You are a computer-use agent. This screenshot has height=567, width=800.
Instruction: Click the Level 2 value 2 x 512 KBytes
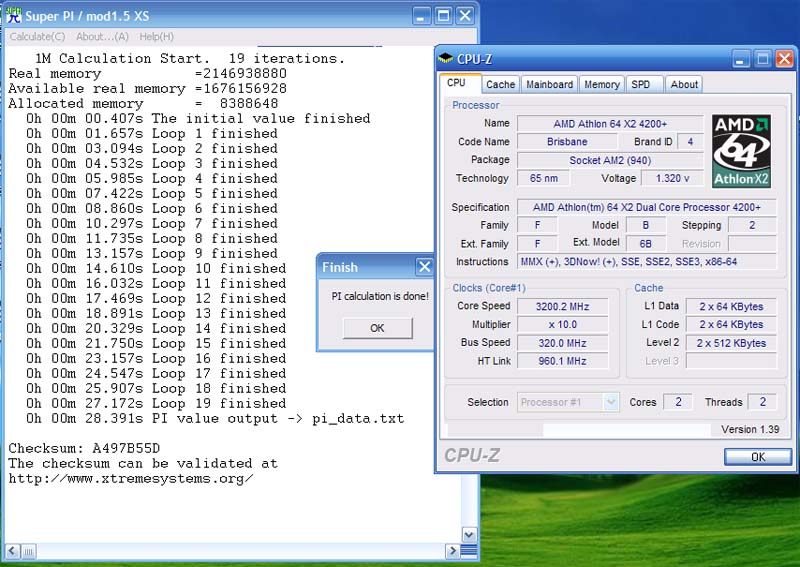coord(731,343)
